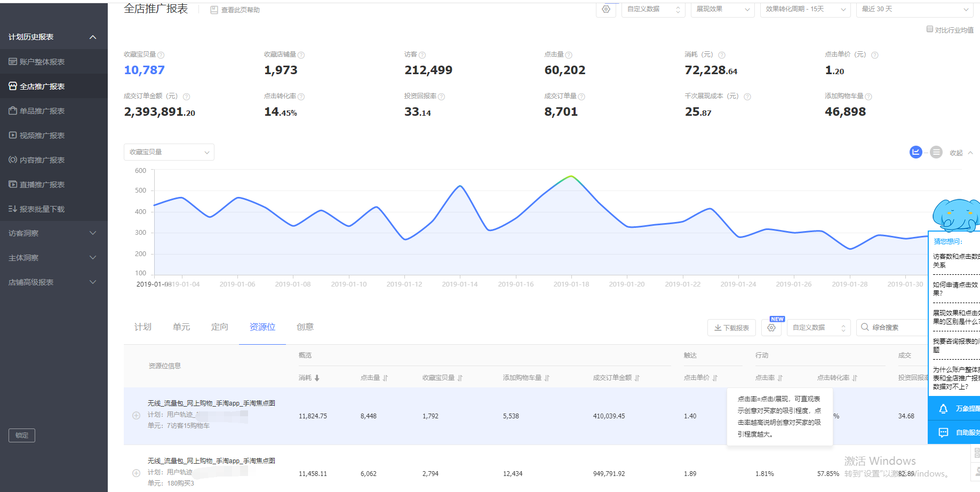Open top settings gear icon
The width and height of the screenshot is (980, 492).
point(606,9)
